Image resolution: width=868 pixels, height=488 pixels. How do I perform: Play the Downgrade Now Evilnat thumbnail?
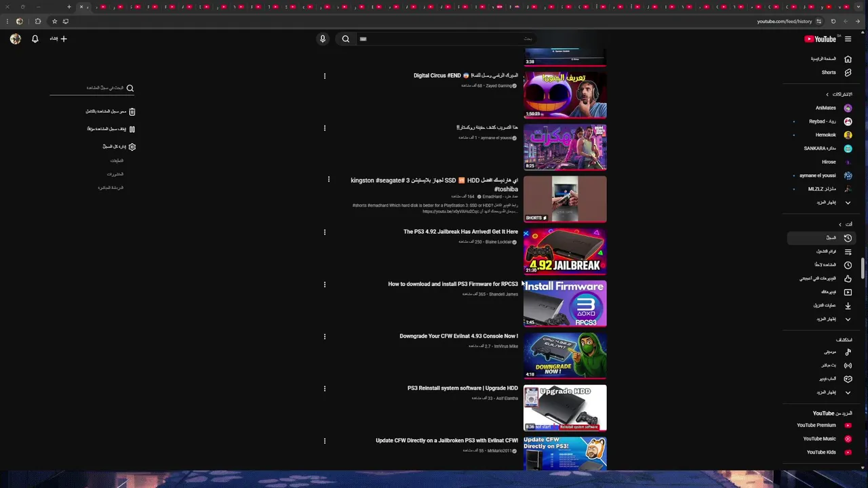[x=565, y=355]
